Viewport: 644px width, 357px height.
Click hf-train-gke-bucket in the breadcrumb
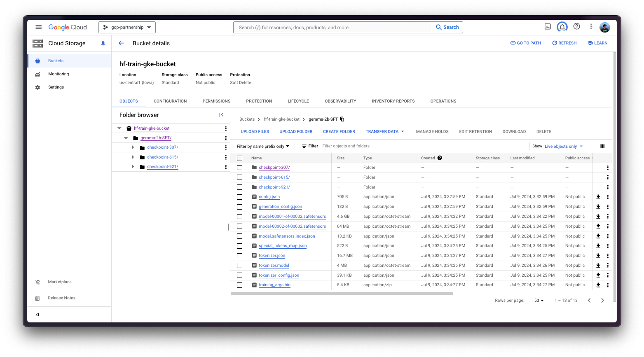[281, 119]
